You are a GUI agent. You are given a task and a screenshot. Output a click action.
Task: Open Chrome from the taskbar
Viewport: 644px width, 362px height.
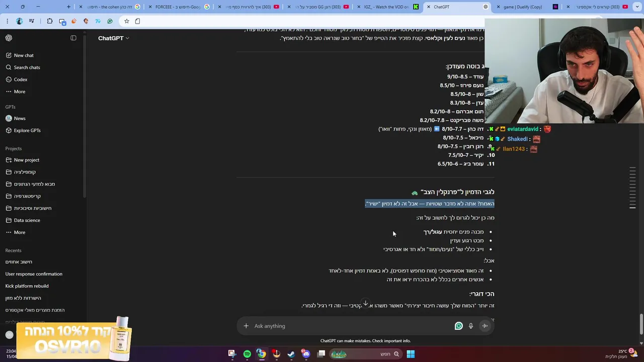[x=262, y=354]
